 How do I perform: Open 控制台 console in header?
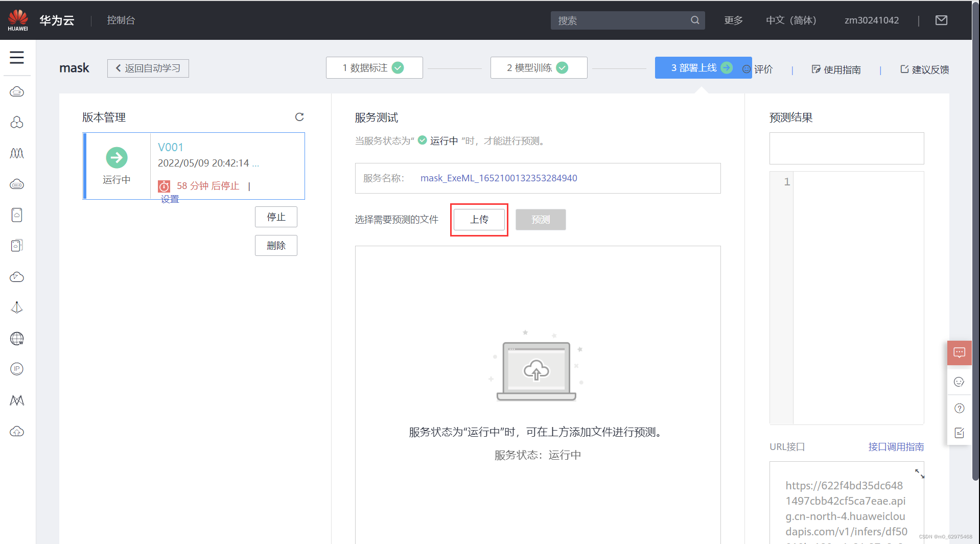121,20
